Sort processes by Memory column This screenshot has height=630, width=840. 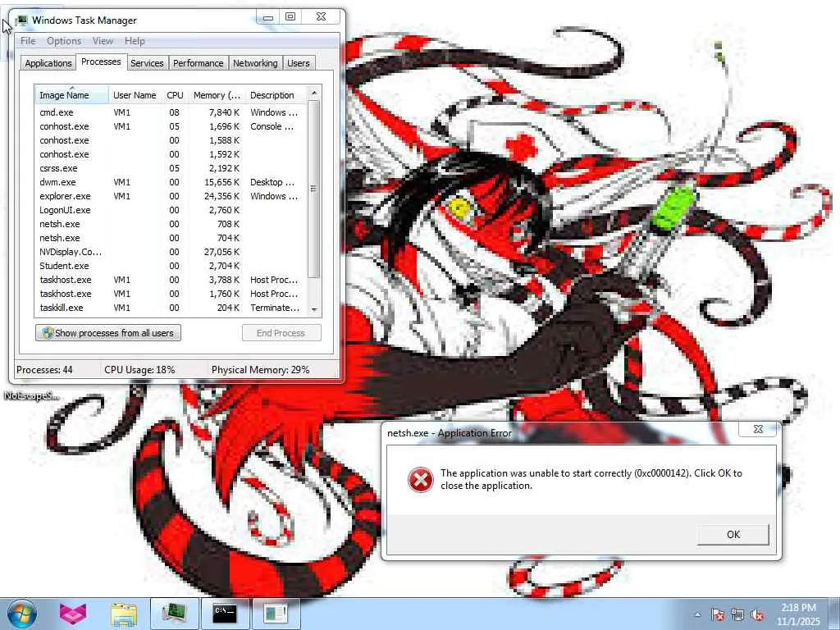point(217,95)
